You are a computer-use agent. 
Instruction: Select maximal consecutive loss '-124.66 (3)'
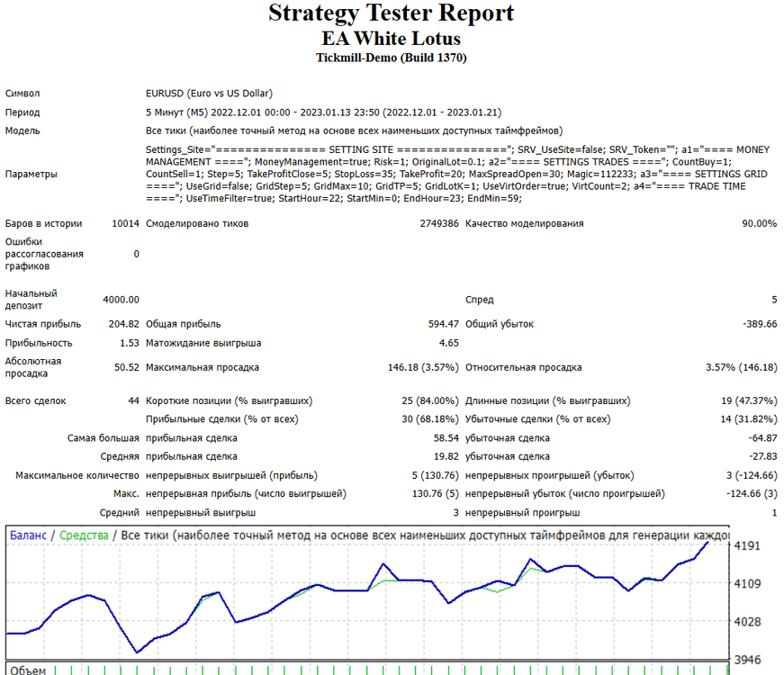(x=752, y=494)
